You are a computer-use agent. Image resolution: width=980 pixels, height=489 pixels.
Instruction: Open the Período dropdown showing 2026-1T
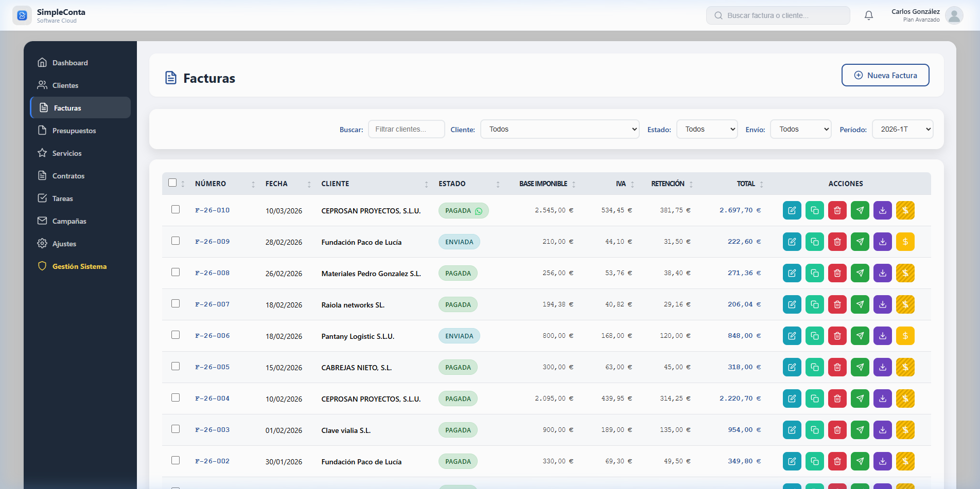point(902,129)
